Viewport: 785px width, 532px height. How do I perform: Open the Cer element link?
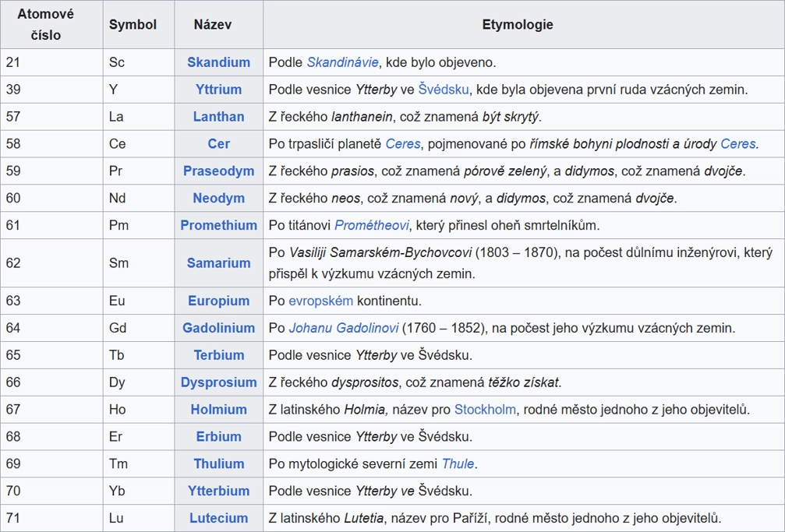click(218, 143)
